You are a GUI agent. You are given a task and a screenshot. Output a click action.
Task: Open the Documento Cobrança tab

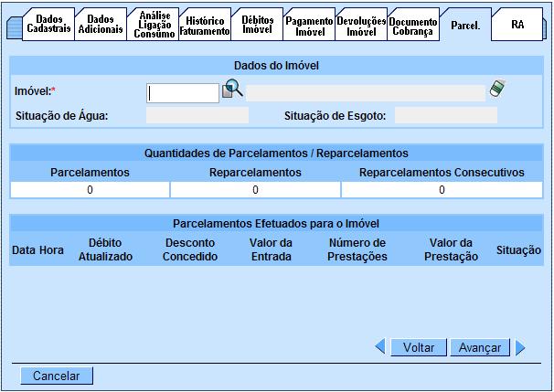pos(413,26)
